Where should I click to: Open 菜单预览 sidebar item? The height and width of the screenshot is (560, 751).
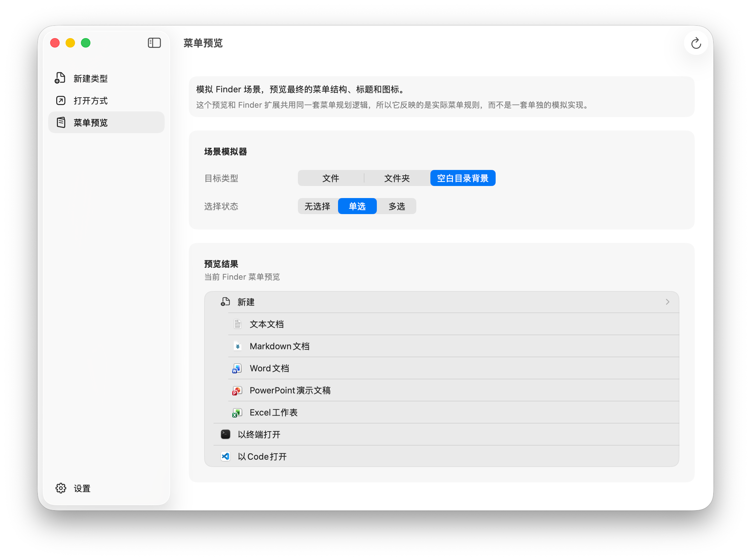(x=106, y=122)
